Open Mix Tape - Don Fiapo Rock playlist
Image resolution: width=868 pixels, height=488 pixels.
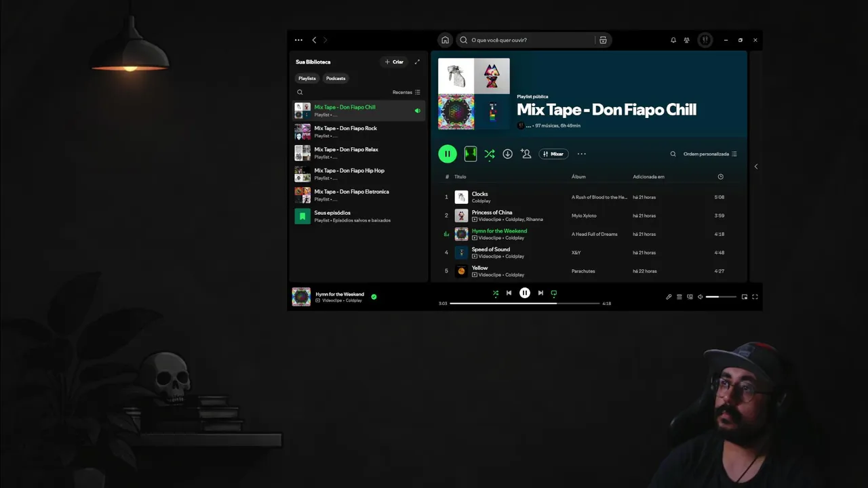click(359, 131)
